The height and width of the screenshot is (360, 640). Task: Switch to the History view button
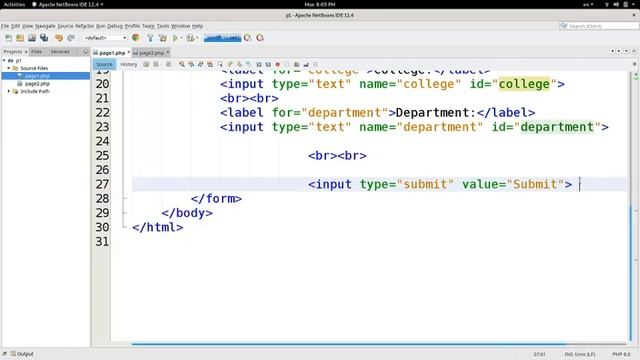pos(129,64)
